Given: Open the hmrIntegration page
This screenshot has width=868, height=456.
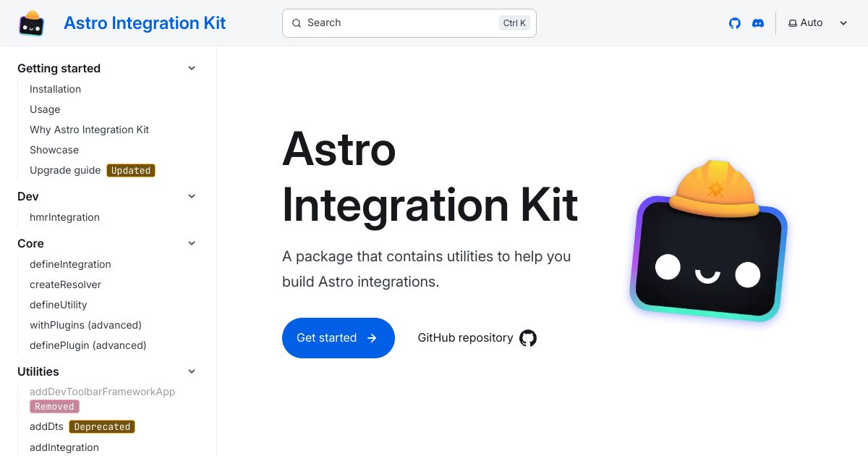Looking at the screenshot, I should 64,217.
